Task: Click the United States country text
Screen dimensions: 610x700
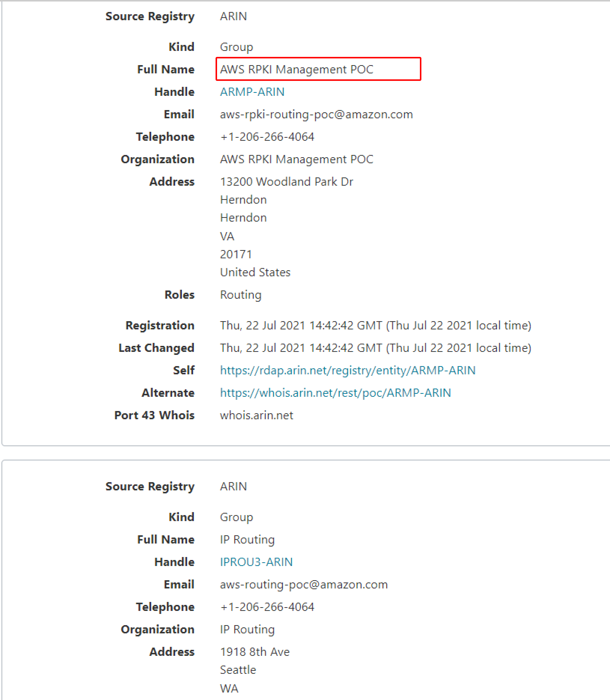Action: coord(255,272)
